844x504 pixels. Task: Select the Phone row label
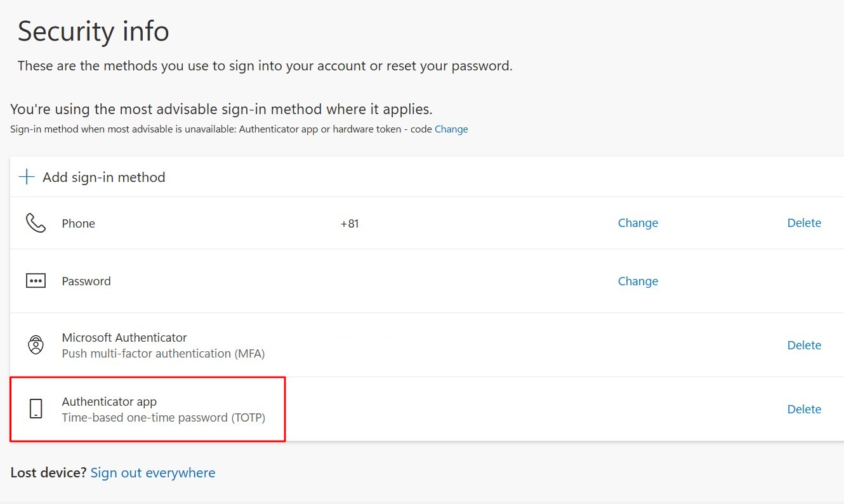pos(79,224)
